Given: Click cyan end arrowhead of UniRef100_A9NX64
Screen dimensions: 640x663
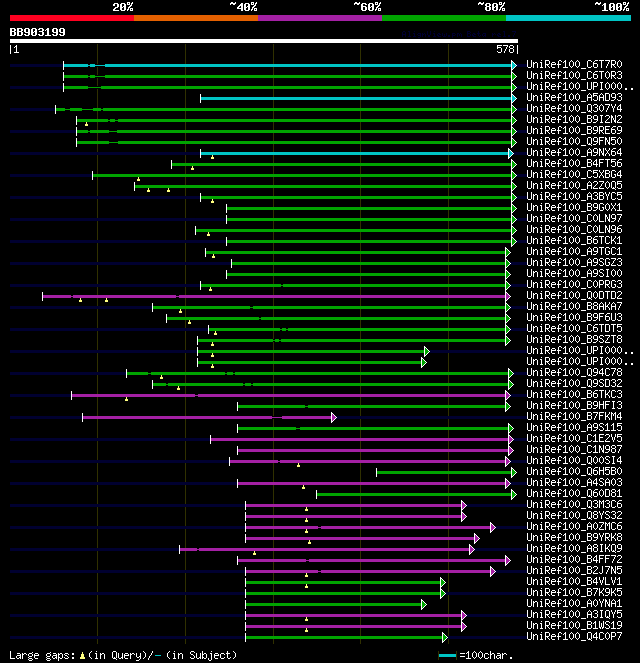Looking at the screenshot, I should (511, 153).
